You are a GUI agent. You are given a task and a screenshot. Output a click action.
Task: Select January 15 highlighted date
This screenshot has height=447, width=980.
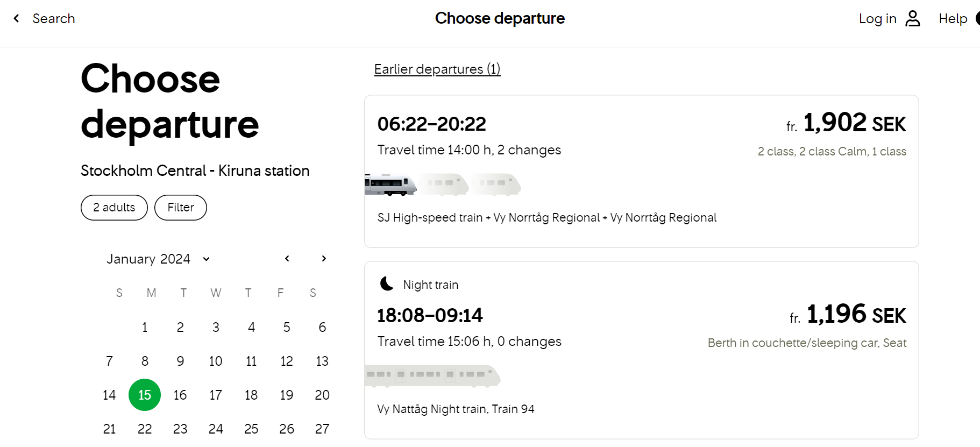pyautogui.click(x=145, y=395)
